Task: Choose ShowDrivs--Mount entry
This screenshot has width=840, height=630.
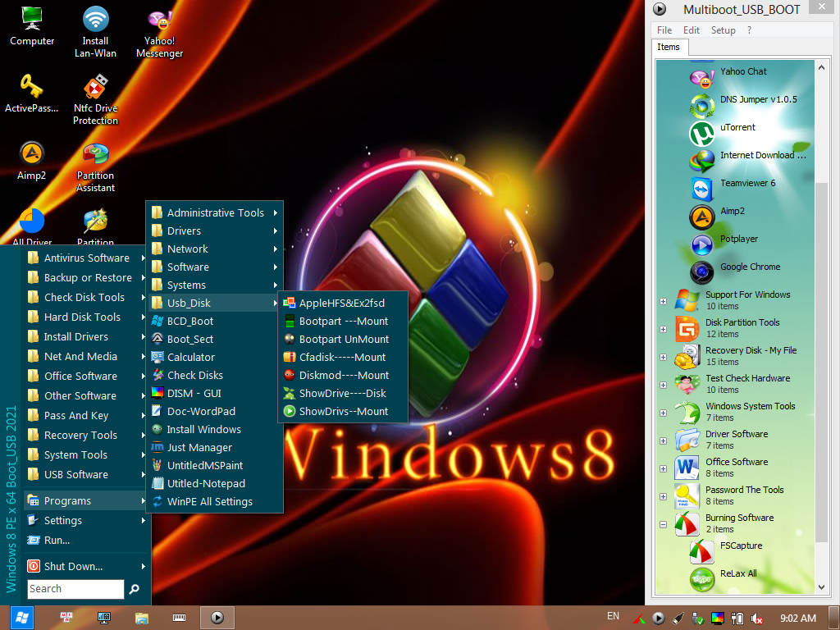Action: (x=343, y=411)
